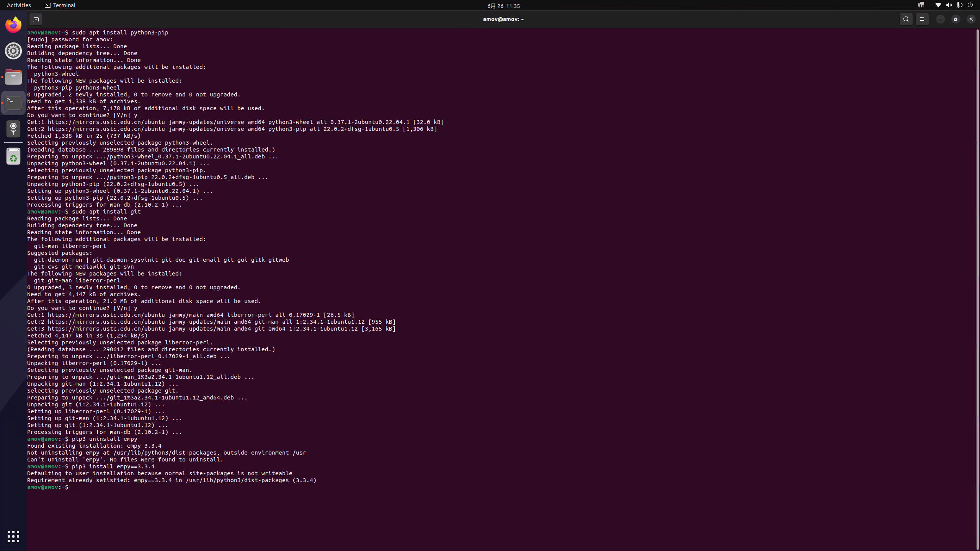Open the Trash in the dock

(x=13, y=156)
